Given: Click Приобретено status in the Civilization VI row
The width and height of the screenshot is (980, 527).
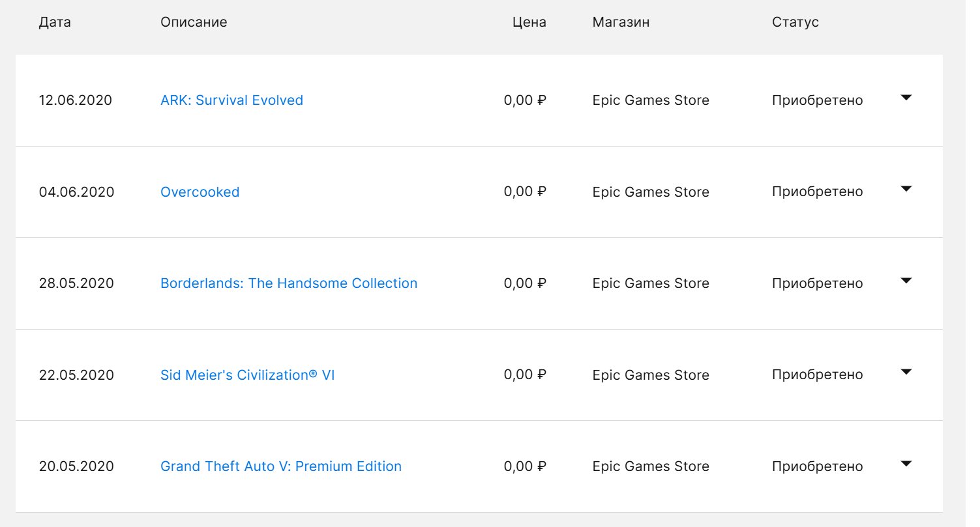Looking at the screenshot, I should (818, 375).
